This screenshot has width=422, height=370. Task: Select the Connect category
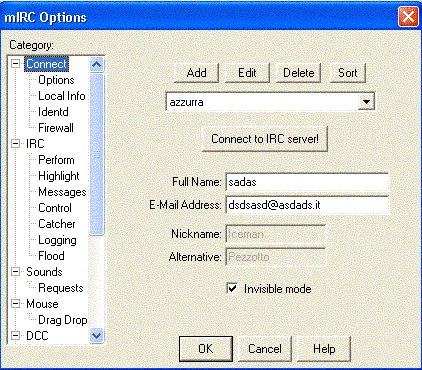pyautogui.click(x=47, y=64)
